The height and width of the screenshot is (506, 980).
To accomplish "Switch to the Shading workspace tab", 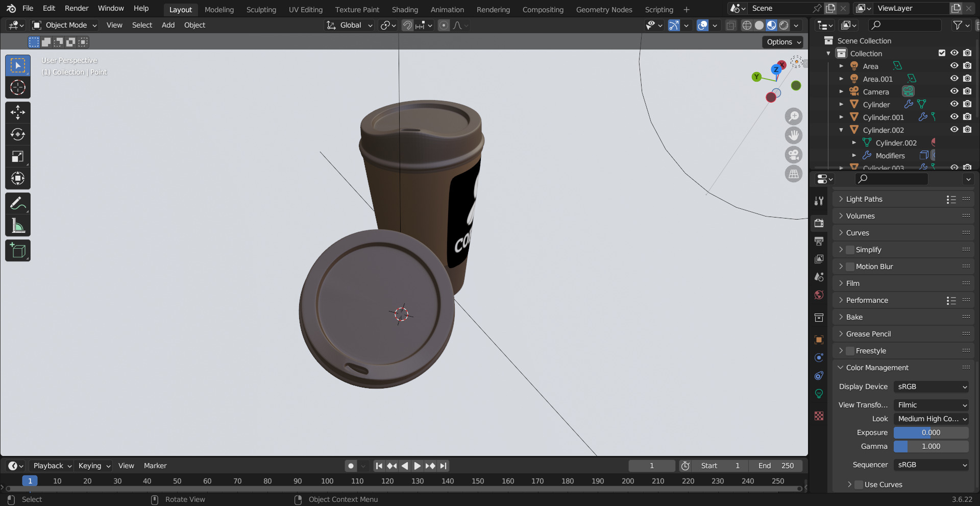I will coord(405,9).
